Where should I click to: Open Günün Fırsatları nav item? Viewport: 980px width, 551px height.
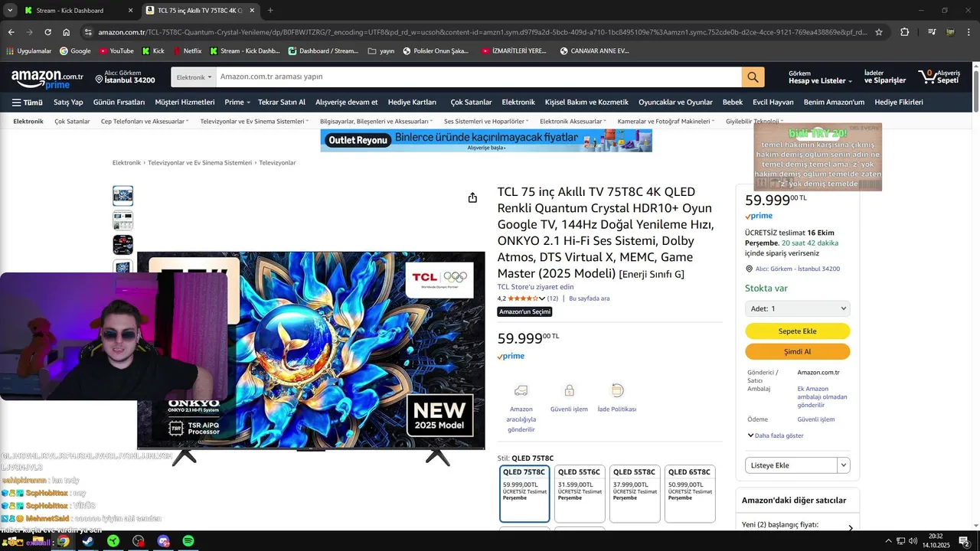[119, 102]
